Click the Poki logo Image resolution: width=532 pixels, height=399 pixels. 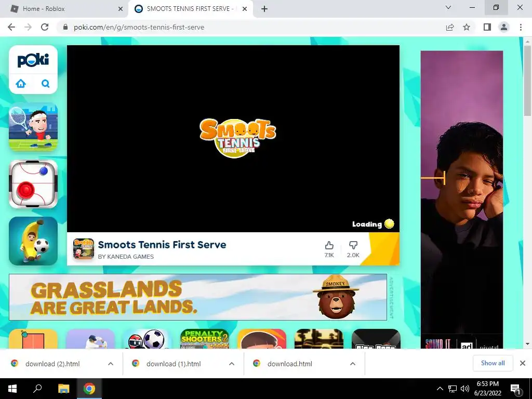[33, 60]
